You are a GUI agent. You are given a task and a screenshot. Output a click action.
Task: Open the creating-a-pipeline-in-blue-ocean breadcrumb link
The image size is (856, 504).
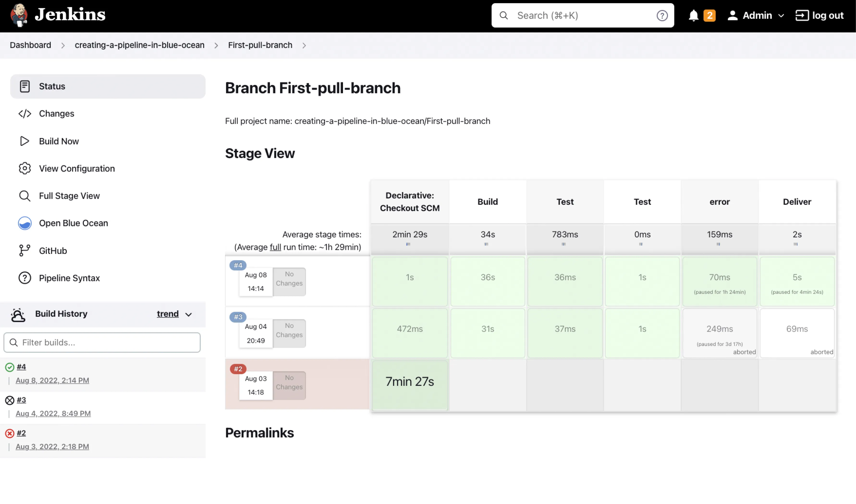[x=139, y=45]
